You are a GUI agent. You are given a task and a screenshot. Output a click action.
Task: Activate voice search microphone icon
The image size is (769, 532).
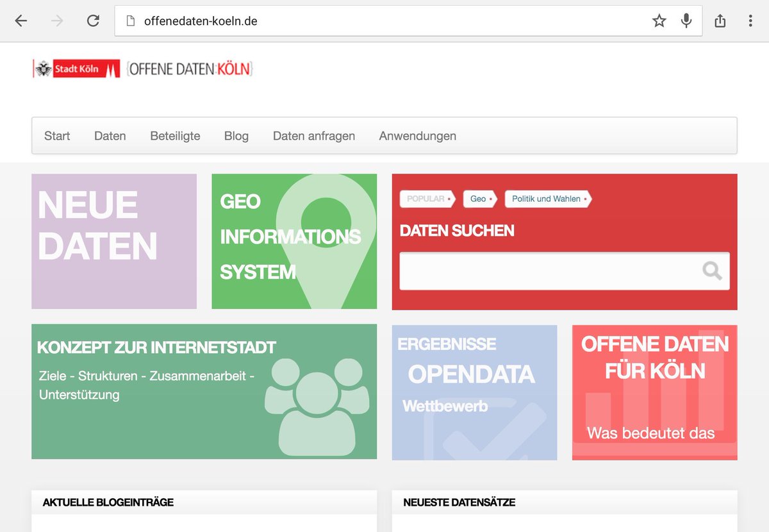(x=686, y=21)
